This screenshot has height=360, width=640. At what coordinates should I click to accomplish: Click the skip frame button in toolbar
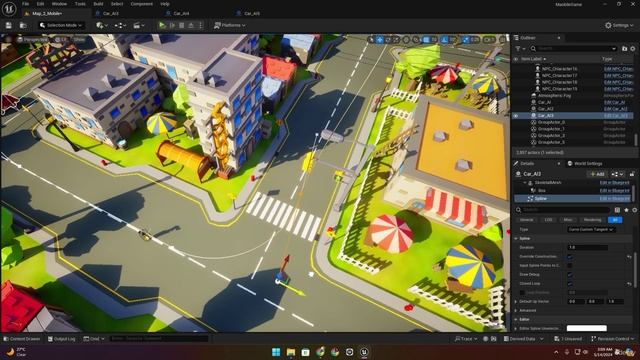(x=172, y=25)
